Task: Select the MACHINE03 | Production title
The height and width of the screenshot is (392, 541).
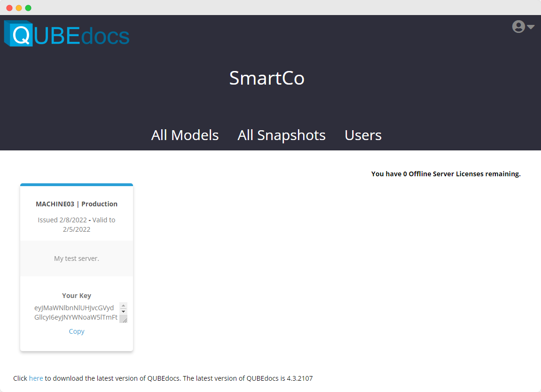Action: (x=77, y=204)
